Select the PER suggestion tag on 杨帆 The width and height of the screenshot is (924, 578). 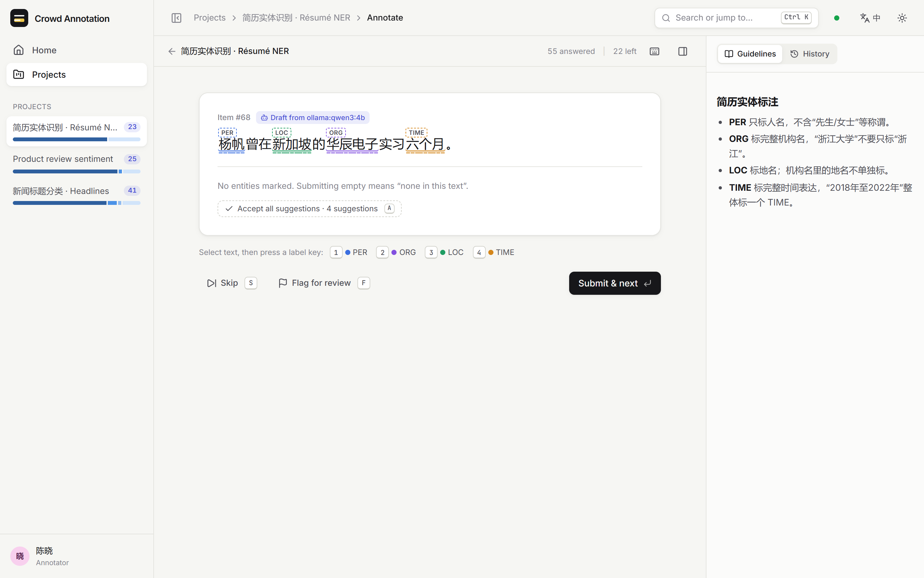pos(227,133)
